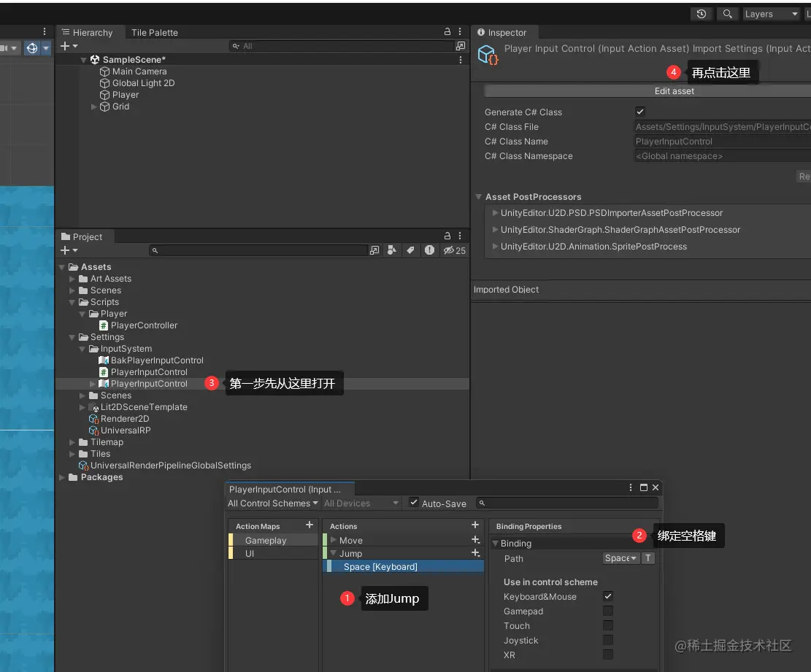Open the SampleScene row options menu
This screenshot has width=811, height=672.
[461, 60]
